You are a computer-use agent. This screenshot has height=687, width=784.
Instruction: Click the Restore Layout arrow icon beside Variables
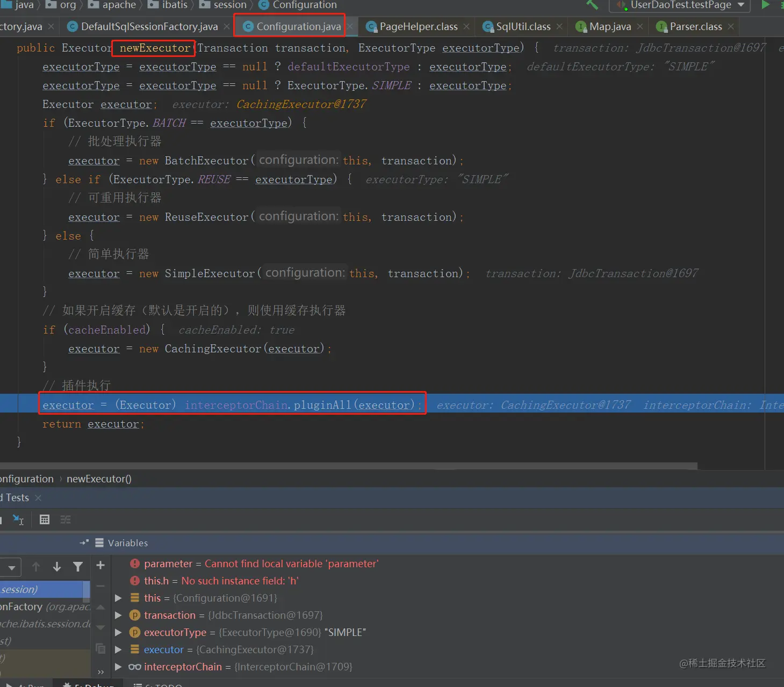[84, 543]
